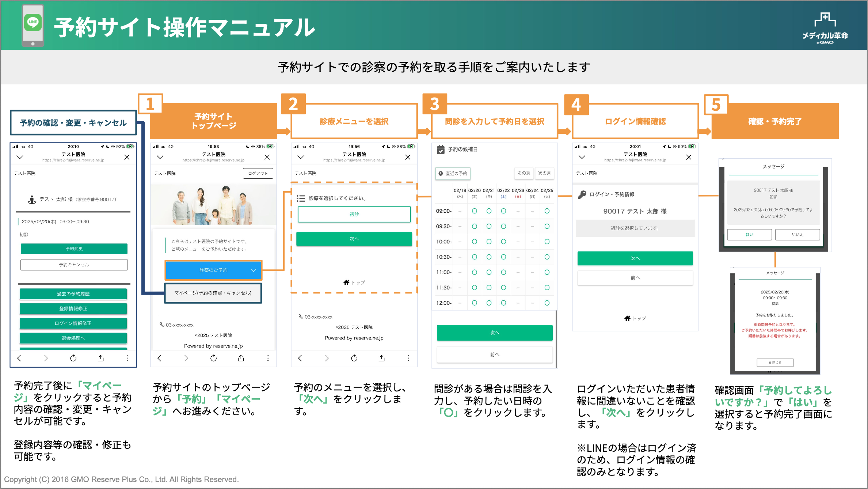Switch to 次の週 in the calendar
The height and width of the screenshot is (489, 868).
point(524,174)
